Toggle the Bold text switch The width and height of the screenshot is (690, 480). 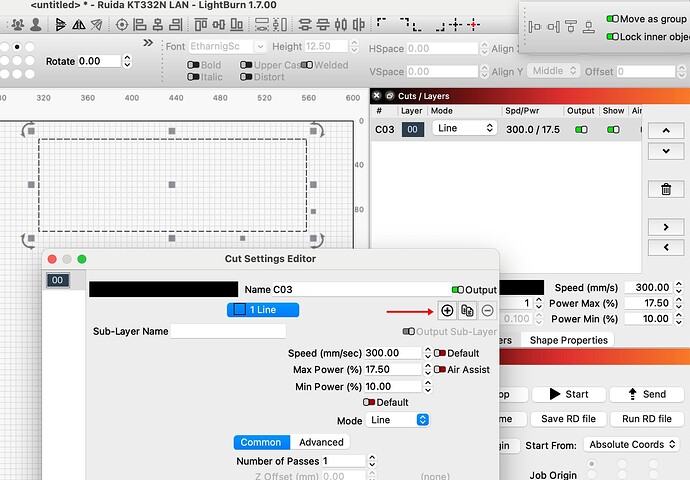(x=193, y=65)
